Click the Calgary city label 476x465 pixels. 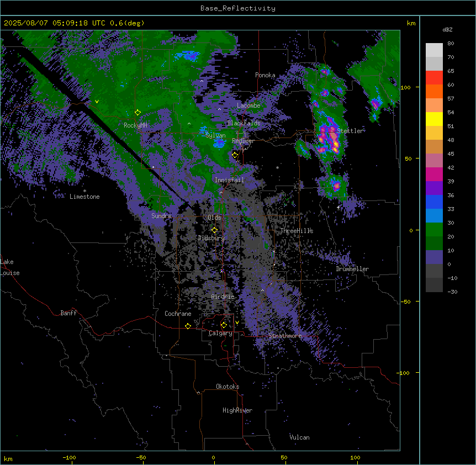click(220, 333)
